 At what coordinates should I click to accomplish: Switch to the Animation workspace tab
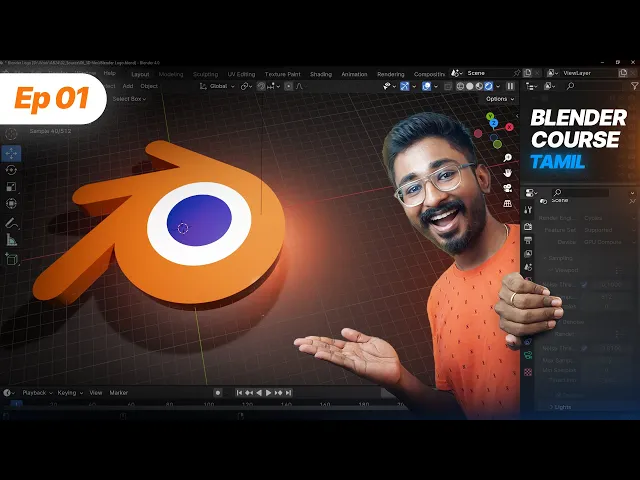(354, 74)
